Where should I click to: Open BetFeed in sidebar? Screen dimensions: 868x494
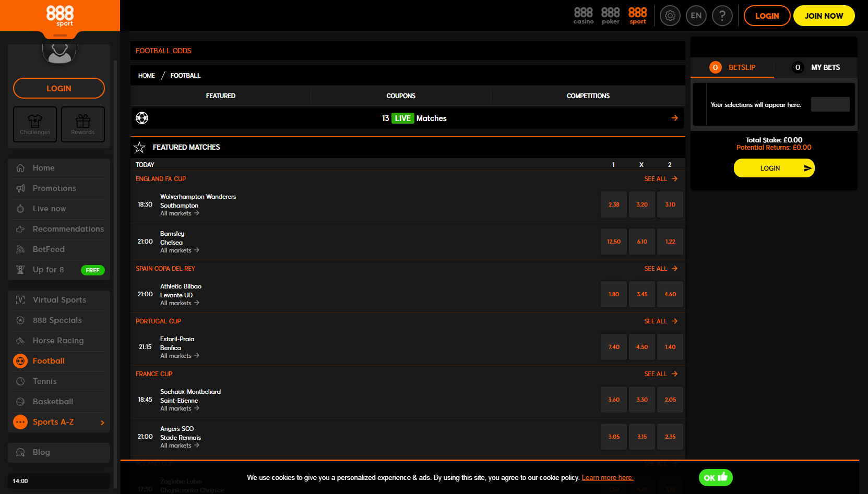pyautogui.click(x=59, y=249)
